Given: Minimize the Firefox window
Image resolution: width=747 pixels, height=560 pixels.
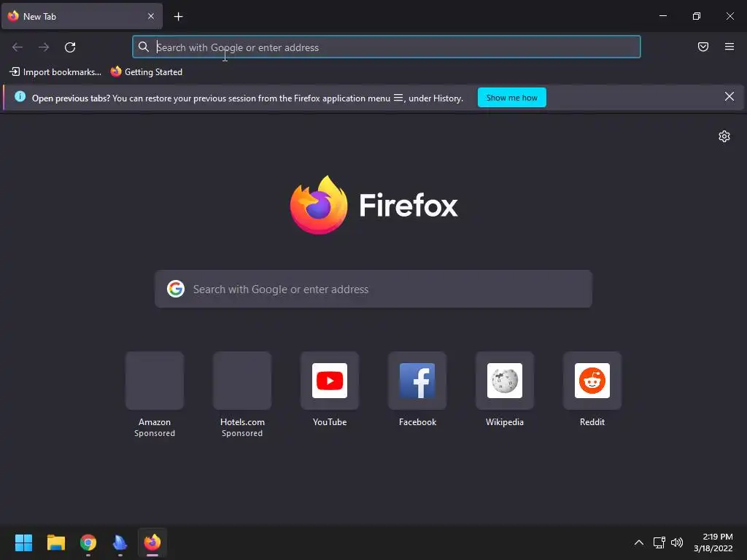Looking at the screenshot, I should click(662, 16).
